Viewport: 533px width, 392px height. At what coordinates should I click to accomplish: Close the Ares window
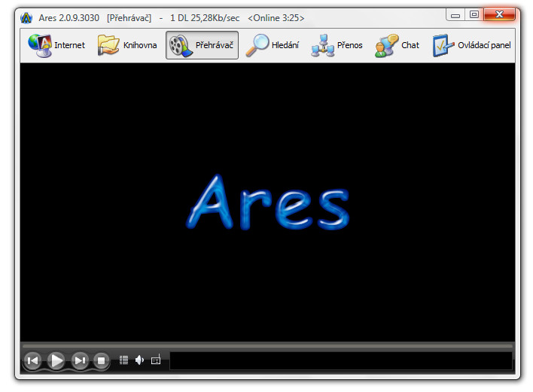click(499, 14)
